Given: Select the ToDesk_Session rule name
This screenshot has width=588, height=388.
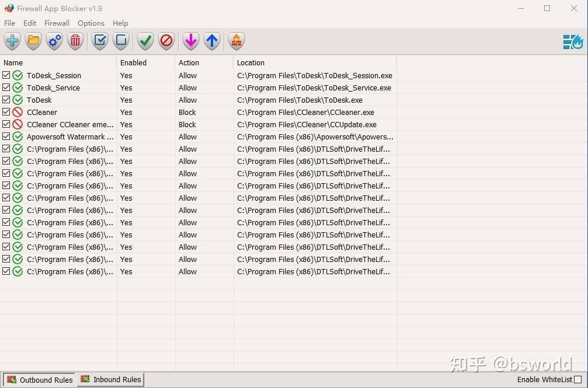Looking at the screenshot, I should click(54, 75).
